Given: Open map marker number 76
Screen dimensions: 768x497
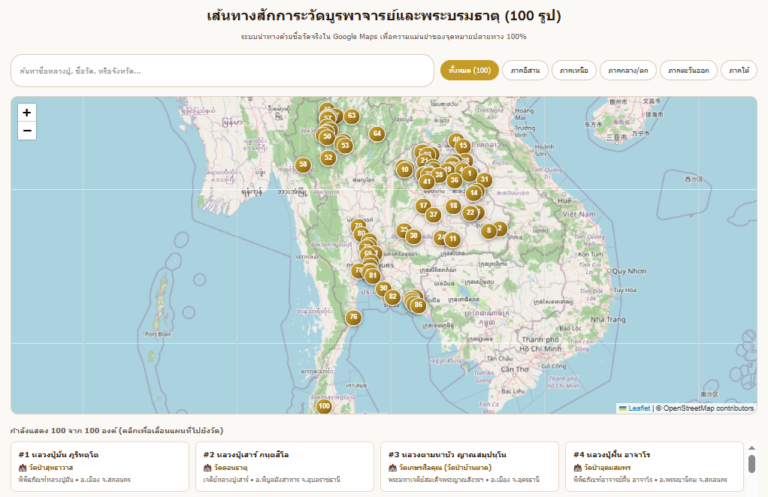Looking at the screenshot, I should click(x=353, y=317).
